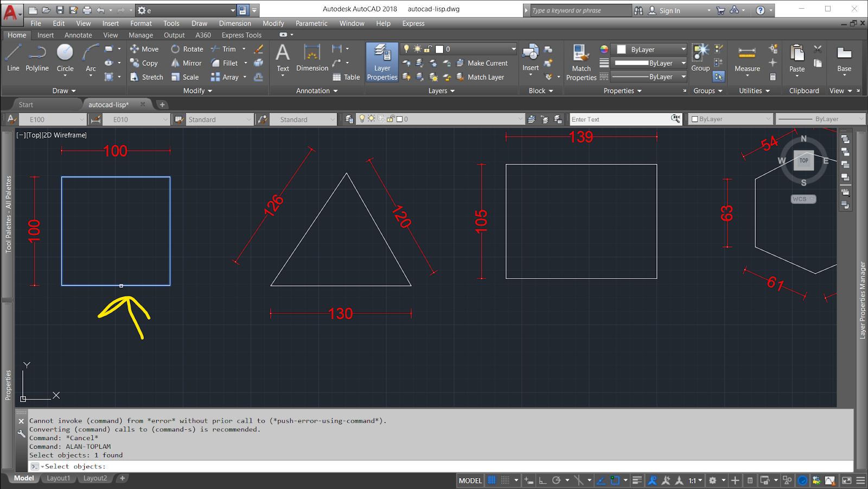Screen dimensions: 868x489
Task: Choose the Scale tool
Action: (x=185, y=77)
